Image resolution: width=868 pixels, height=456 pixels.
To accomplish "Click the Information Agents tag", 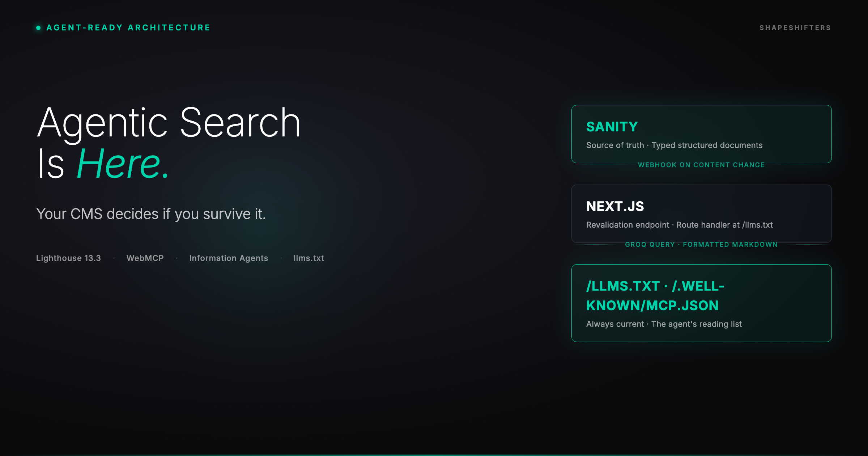I will pyautogui.click(x=229, y=258).
